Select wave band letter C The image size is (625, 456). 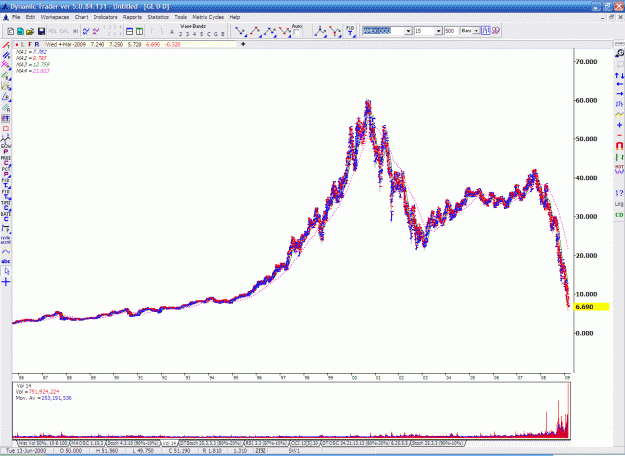click(x=208, y=34)
